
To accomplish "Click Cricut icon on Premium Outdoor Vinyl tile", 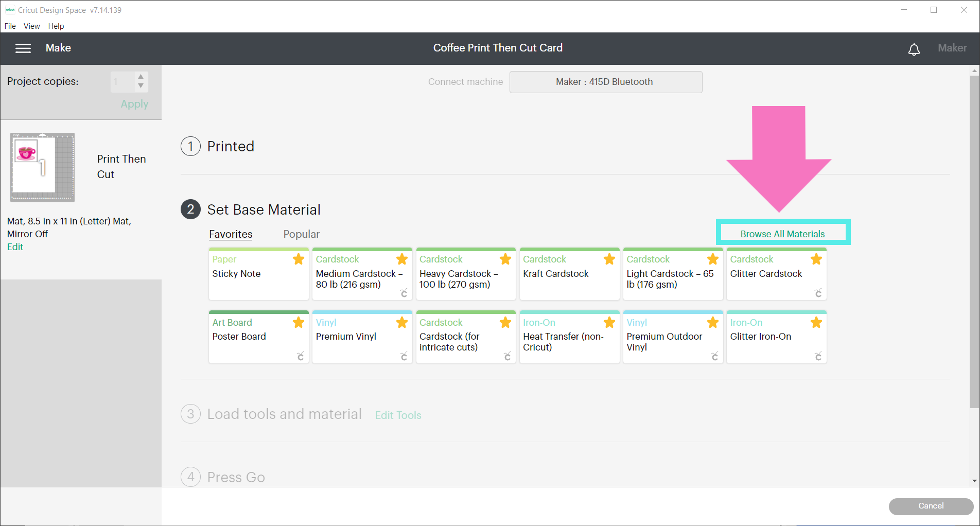I will pos(714,356).
